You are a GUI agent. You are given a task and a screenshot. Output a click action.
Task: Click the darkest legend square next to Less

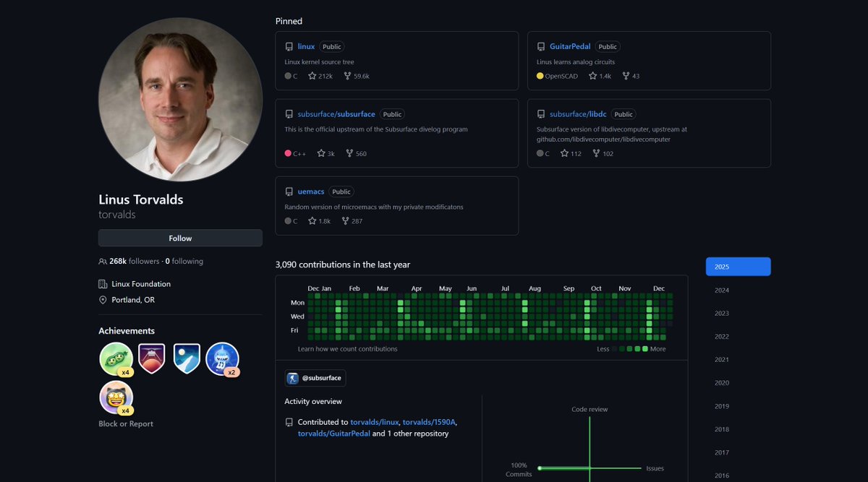pyautogui.click(x=616, y=349)
